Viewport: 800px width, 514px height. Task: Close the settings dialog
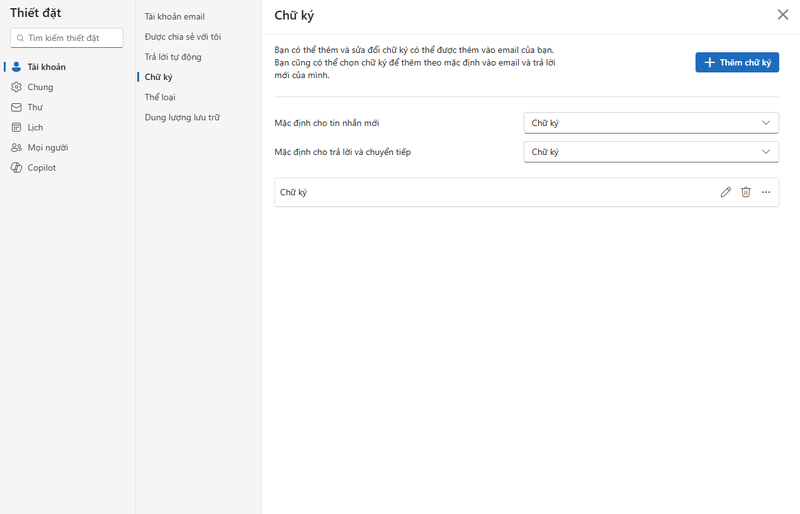point(783,15)
